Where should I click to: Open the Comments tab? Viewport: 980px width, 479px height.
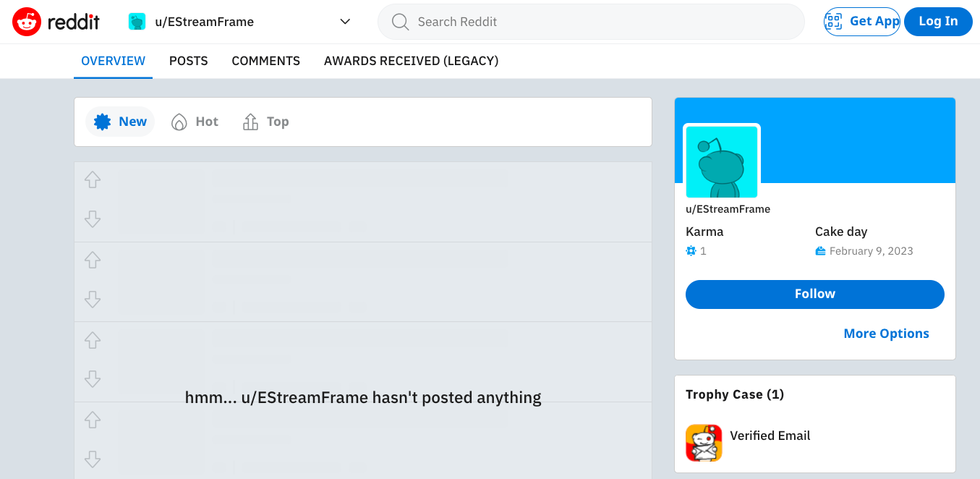(265, 61)
